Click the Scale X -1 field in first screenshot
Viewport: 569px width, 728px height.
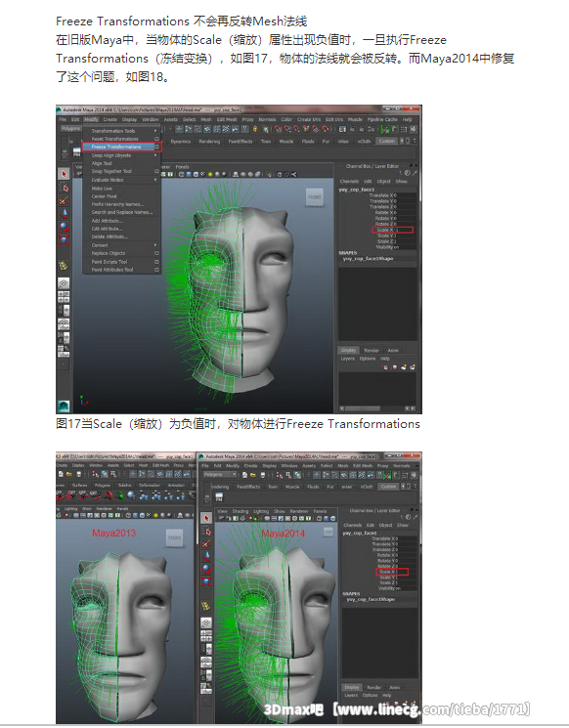pyautogui.click(x=392, y=230)
